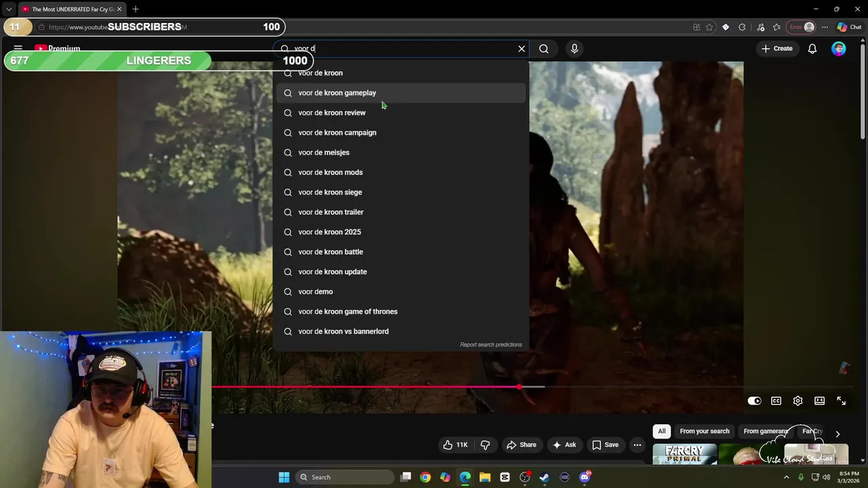The height and width of the screenshot is (488, 868).
Task: Choose suggestion 'voor de kroon campaign'
Action: [401, 133]
